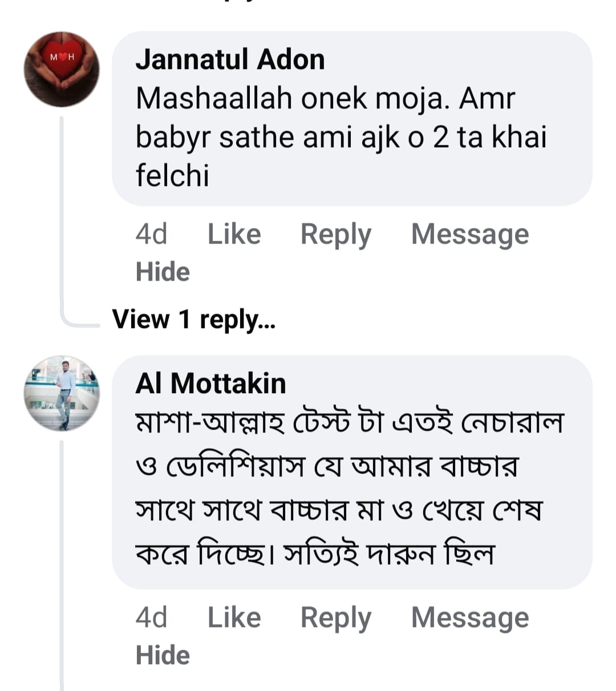
Task: Hide Al Mottakin's comment
Action: tap(163, 655)
